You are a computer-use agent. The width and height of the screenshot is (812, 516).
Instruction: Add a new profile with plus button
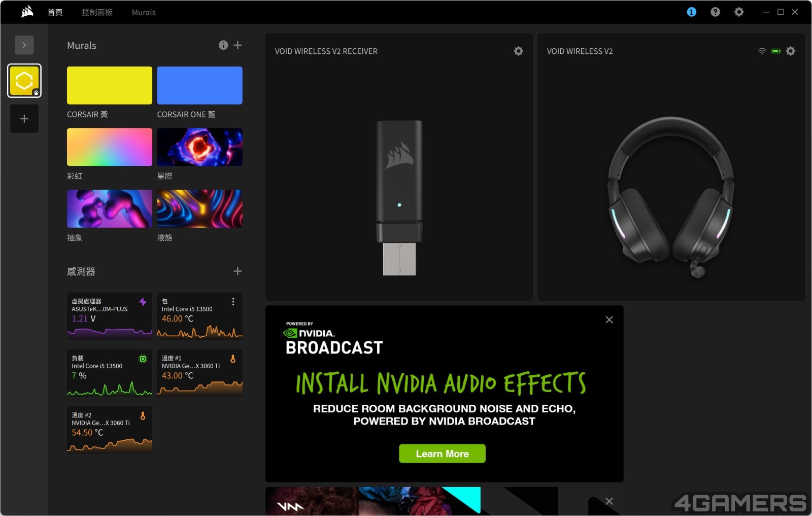tap(24, 119)
